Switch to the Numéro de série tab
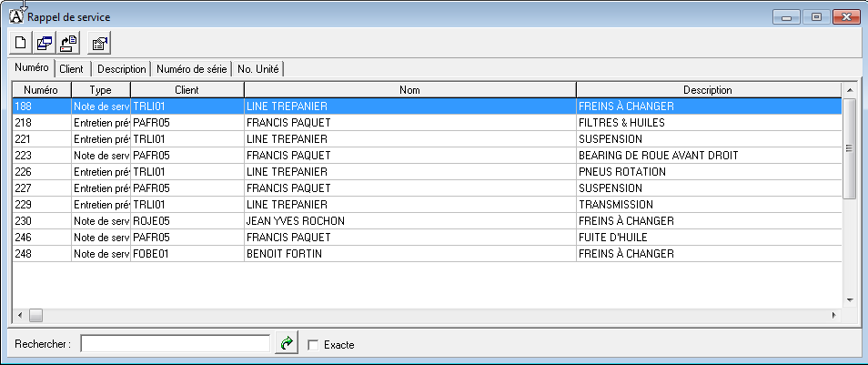The width and height of the screenshot is (868, 365). click(192, 69)
